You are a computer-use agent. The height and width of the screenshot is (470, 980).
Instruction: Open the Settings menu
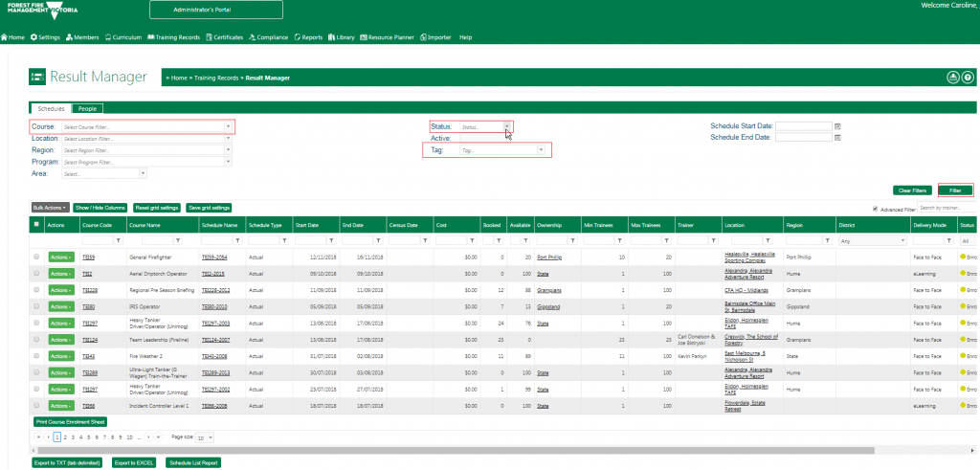pos(45,37)
